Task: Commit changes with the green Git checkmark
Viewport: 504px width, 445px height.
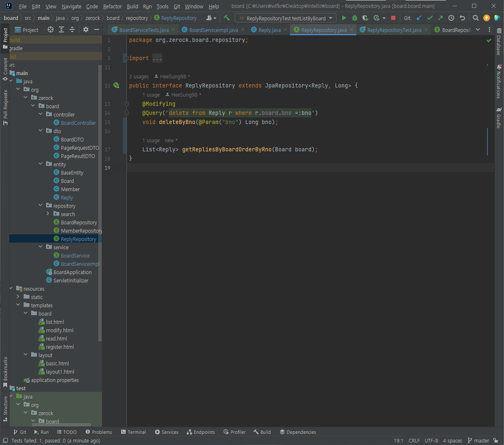Action: [430, 18]
